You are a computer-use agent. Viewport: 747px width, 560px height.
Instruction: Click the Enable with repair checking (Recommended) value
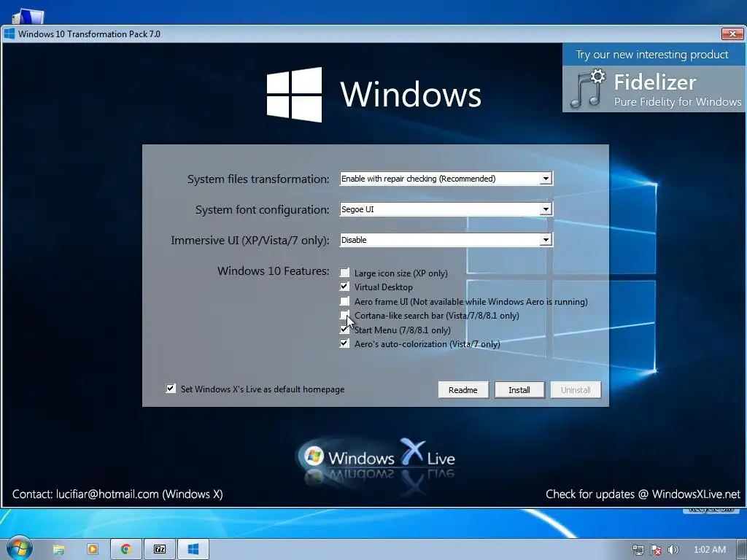pyautogui.click(x=418, y=179)
